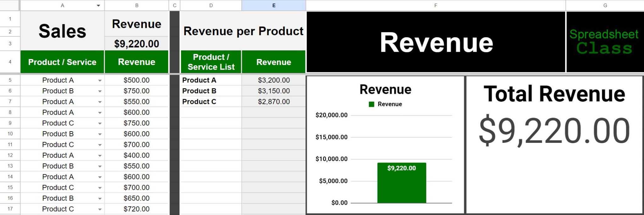Image resolution: width=644 pixels, height=215 pixels.
Task: Open the Product A dropdown in row 5
Action: pos(100,81)
